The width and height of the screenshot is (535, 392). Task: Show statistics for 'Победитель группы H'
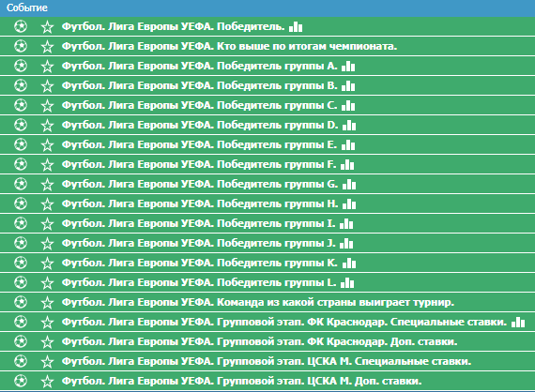point(349,204)
